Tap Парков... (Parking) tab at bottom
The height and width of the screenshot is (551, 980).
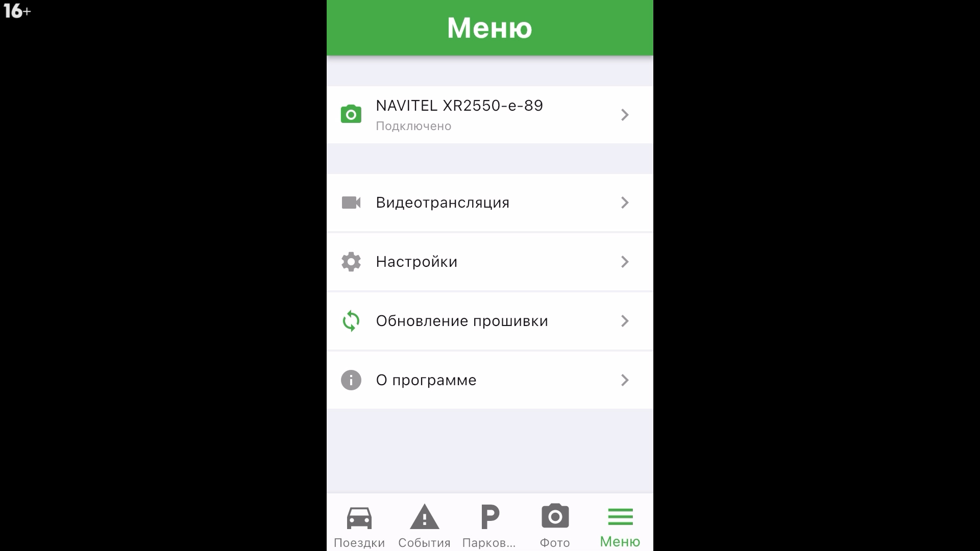tap(489, 525)
